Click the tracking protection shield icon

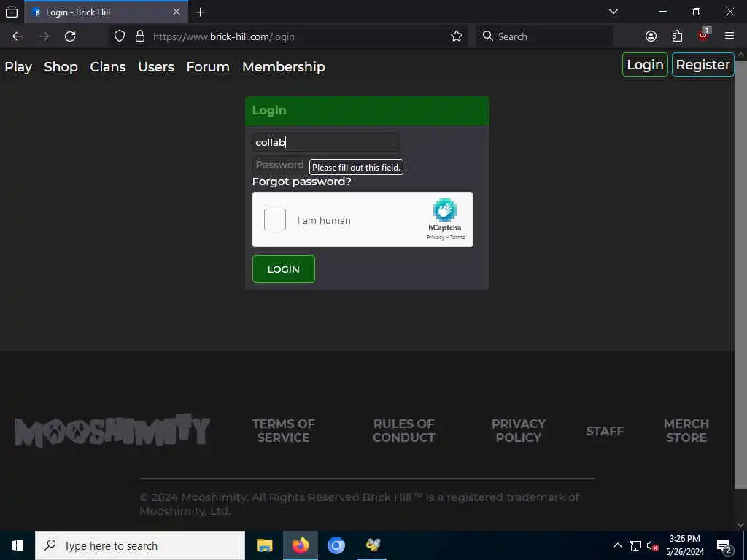tap(120, 36)
